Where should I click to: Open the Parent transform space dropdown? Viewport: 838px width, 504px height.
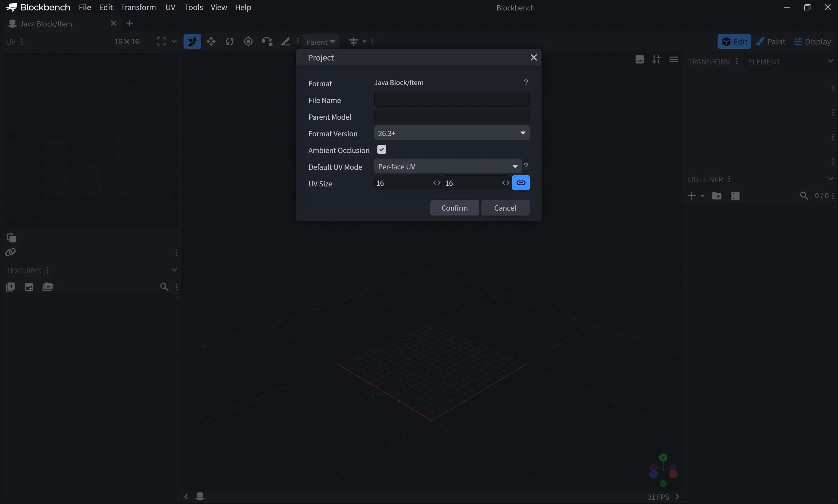click(x=321, y=42)
